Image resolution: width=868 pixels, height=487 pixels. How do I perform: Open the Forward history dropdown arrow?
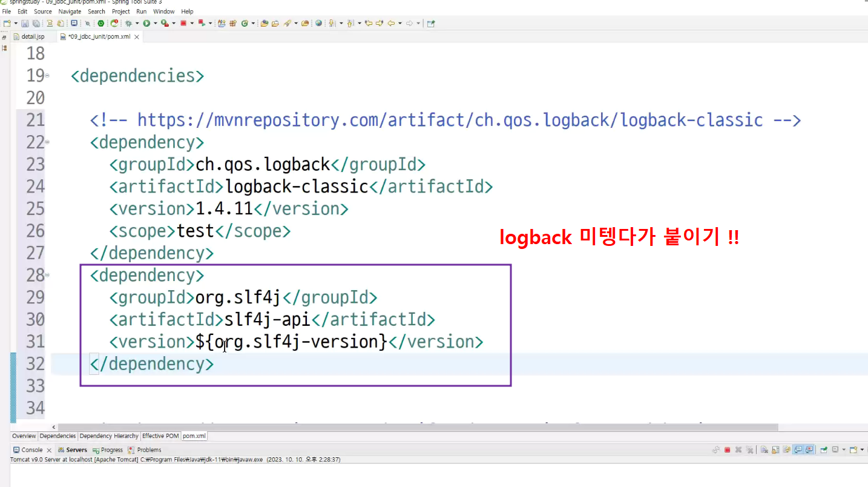click(x=418, y=23)
